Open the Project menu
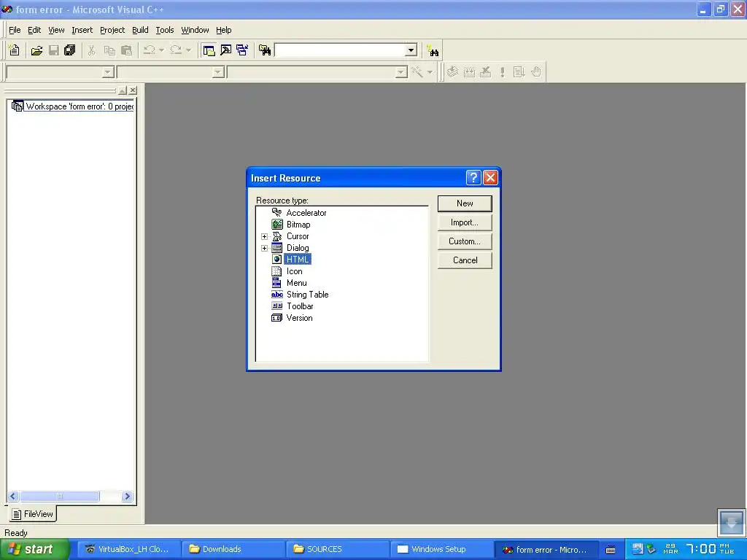The width and height of the screenshot is (747, 560). pos(112,30)
